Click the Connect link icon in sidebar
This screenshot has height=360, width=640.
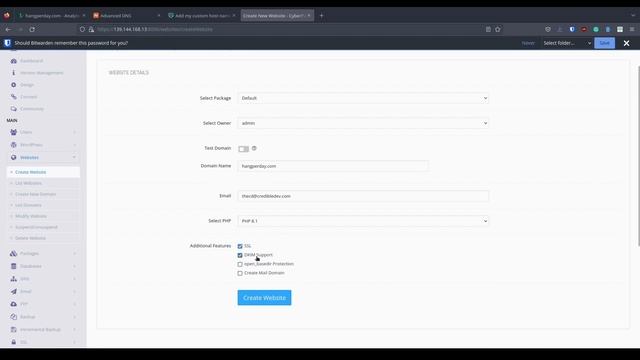click(x=13, y=97)
